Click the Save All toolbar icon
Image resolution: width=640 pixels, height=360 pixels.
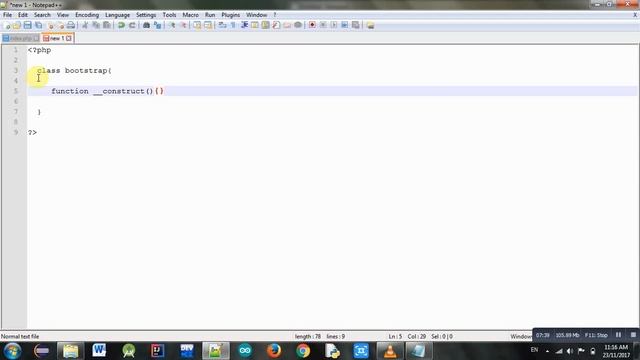38,25
